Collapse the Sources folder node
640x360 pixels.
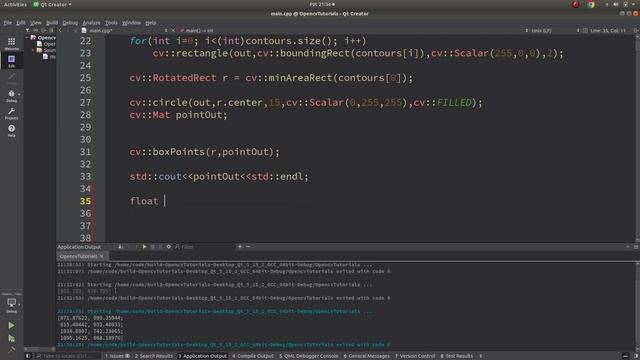click(x=33, y=50)
